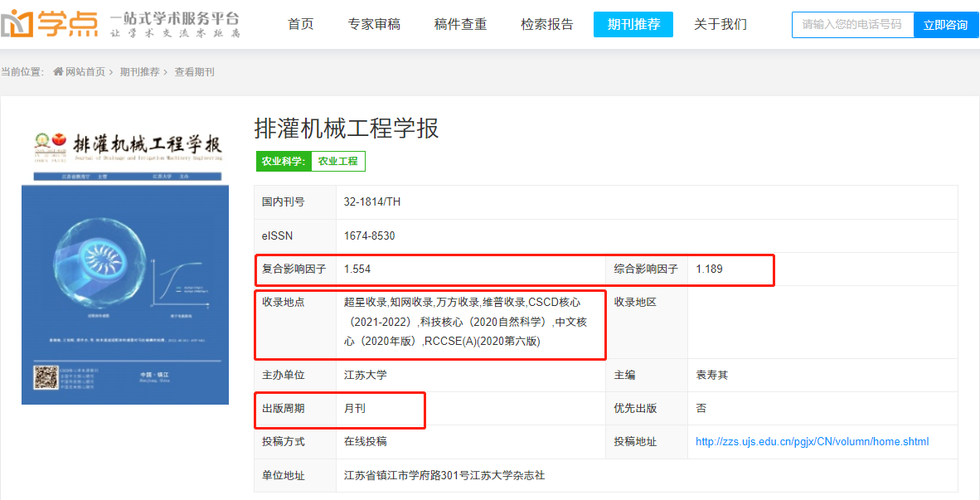Click the 农业工程 subcategory tag

338,161
